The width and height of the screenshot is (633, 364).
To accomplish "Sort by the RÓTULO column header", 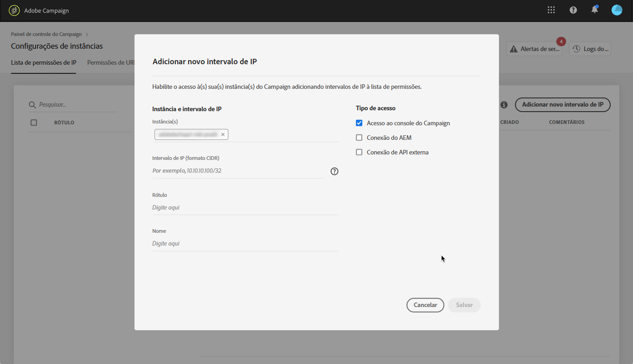I will coord(64,123).
